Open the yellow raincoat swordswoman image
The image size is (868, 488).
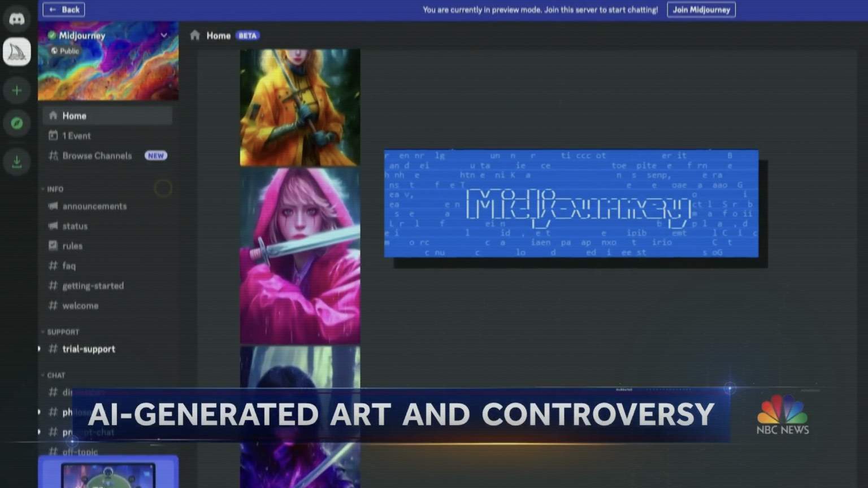pos(300,107)
